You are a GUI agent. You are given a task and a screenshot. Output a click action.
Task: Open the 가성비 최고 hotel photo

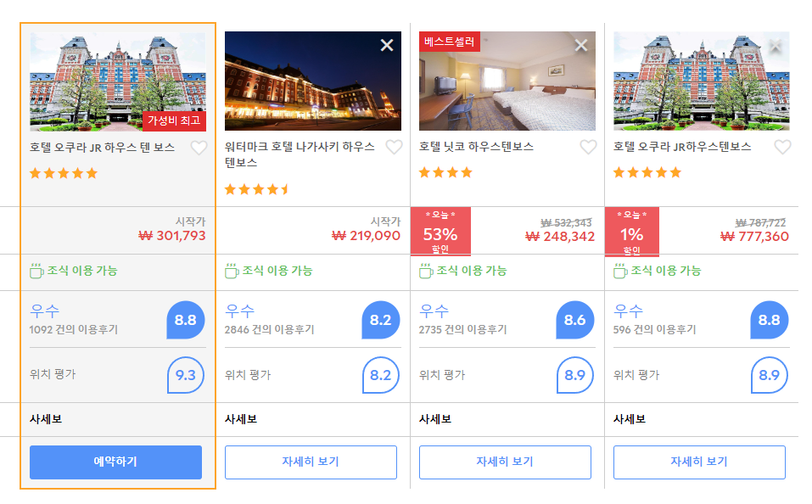click(118, 81)
